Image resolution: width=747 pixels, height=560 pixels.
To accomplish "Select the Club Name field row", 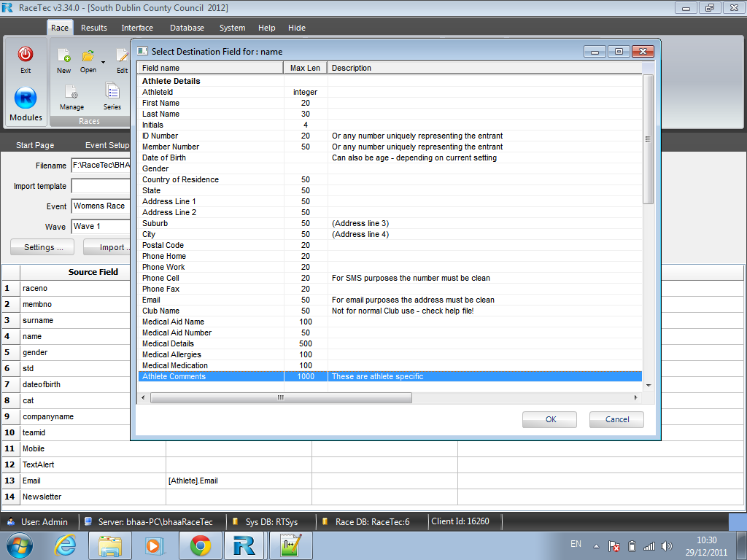I will click(x=390, y=311).
